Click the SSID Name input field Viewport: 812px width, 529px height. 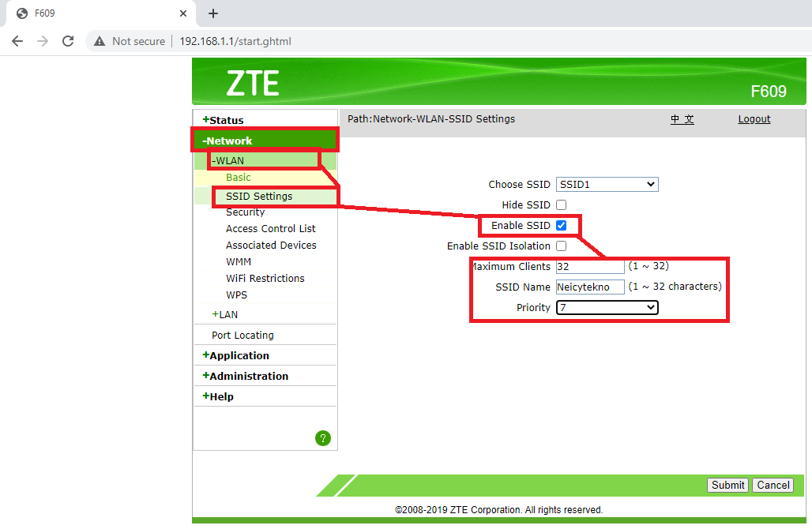tap(589, 287)
